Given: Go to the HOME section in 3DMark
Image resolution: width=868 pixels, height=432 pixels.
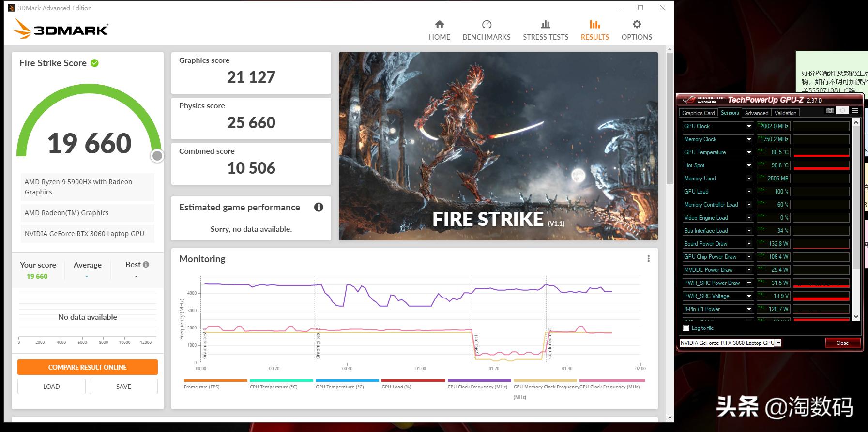Looking at the screenshot, I should [x=439, y=30].
